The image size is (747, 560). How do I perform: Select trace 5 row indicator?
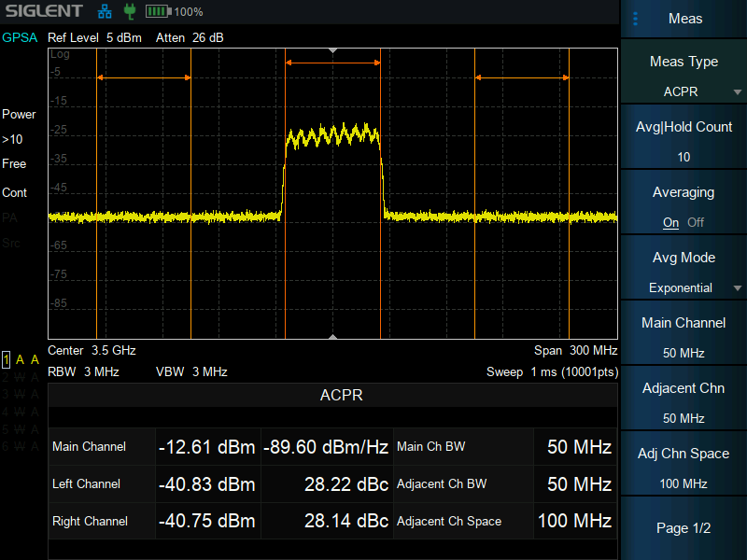pyautogui.click(x=20, y=429)
